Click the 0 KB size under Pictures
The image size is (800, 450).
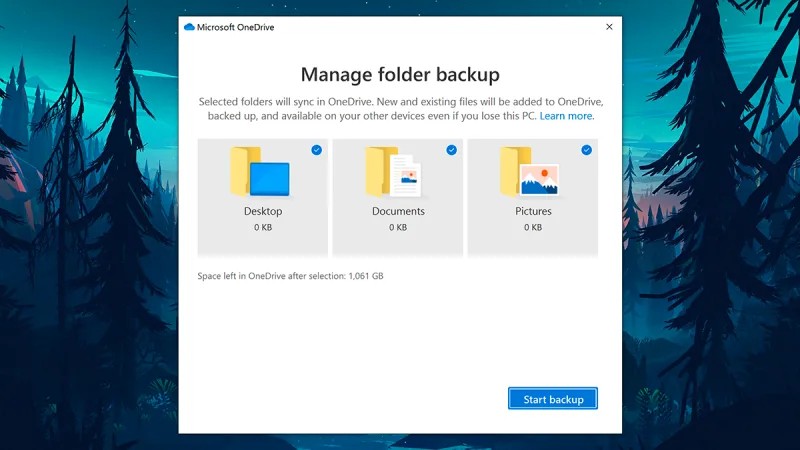click(533, 228)
